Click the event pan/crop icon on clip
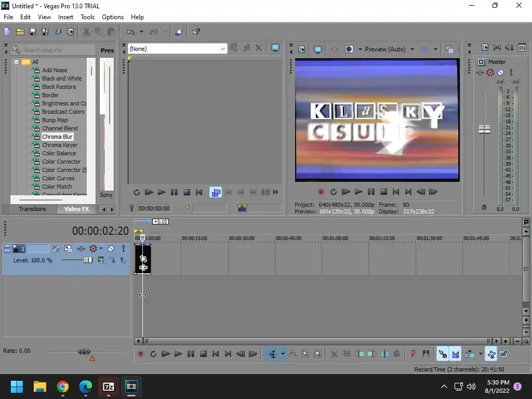The image size is (532, 399). [143, 259]
